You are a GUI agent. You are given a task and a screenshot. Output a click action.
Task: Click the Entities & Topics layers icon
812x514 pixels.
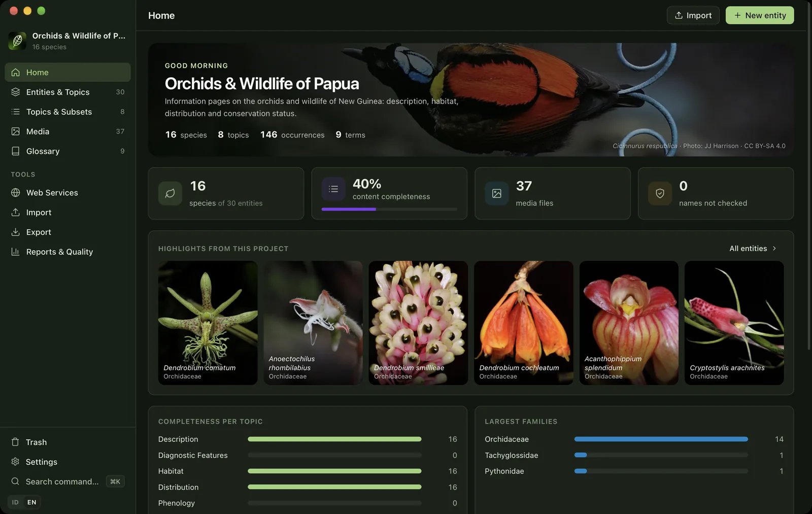(16, 92)
